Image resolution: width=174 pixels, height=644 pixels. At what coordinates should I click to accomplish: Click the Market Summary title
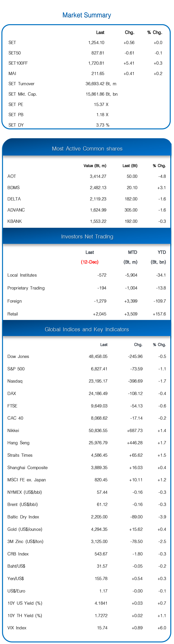tap(87, 15)
